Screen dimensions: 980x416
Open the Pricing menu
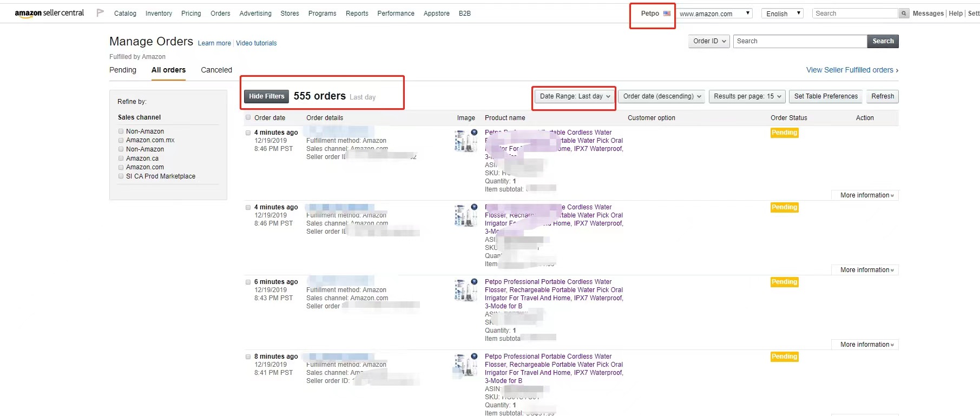(191, 14)
